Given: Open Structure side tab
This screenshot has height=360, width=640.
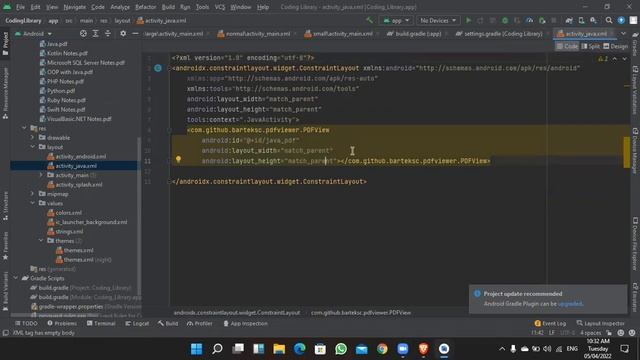Looking at the screenshot, I should pyautogui.click(x=5, y=206).
